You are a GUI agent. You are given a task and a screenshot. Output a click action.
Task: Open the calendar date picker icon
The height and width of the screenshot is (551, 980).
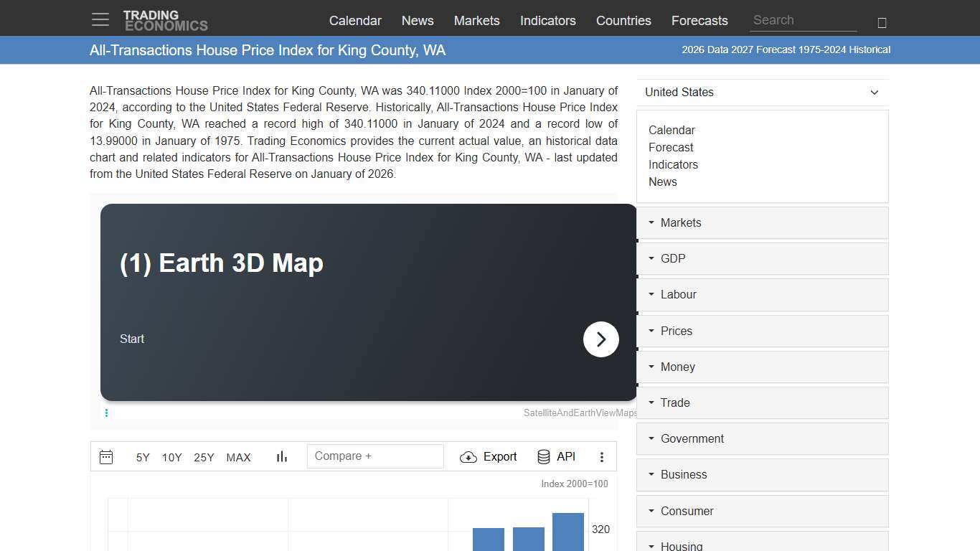click(106, 457)
